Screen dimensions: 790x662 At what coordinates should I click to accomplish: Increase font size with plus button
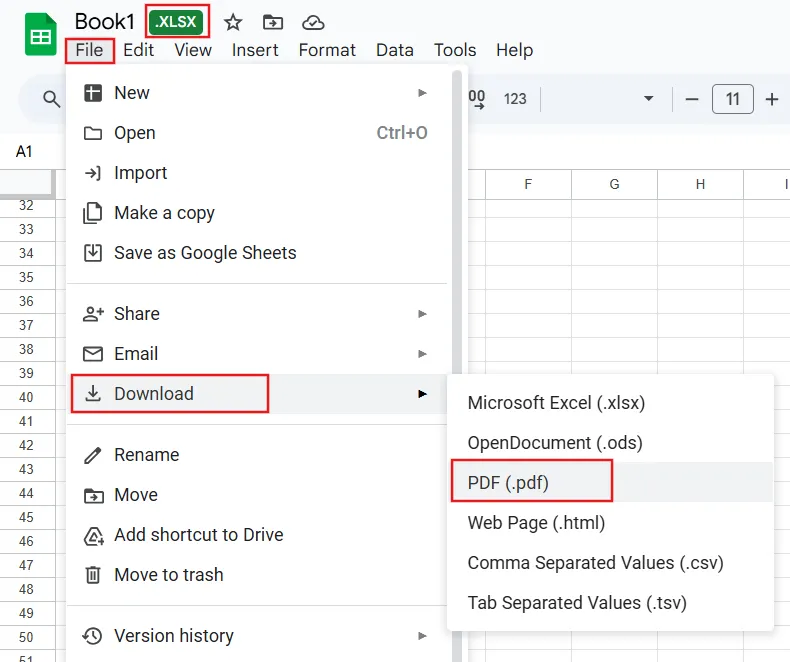tap(771, 99)
